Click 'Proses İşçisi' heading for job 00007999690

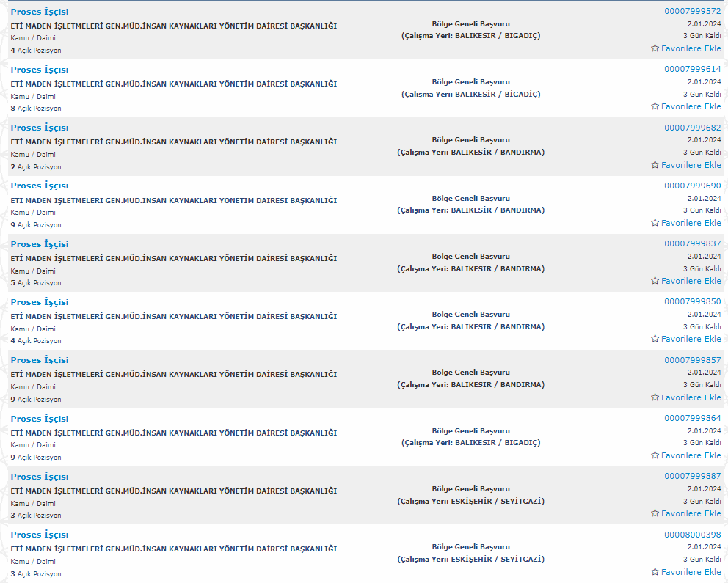(x=40, y=186)
